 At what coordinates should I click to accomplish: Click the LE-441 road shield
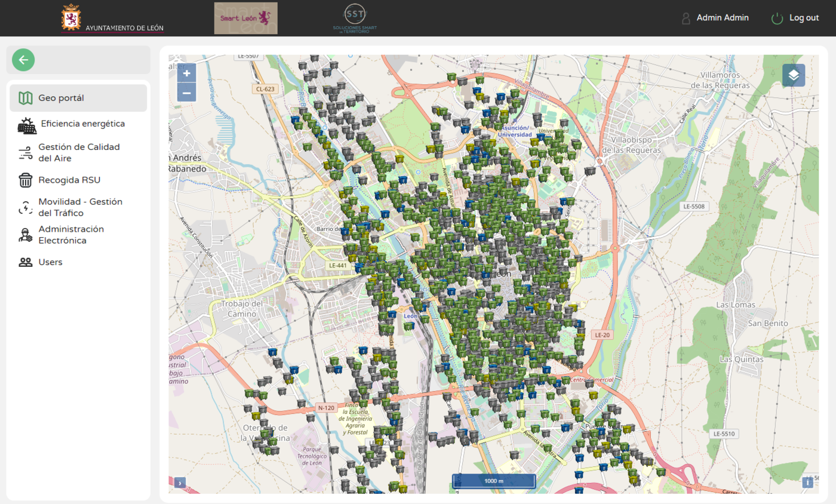(337, 265)
